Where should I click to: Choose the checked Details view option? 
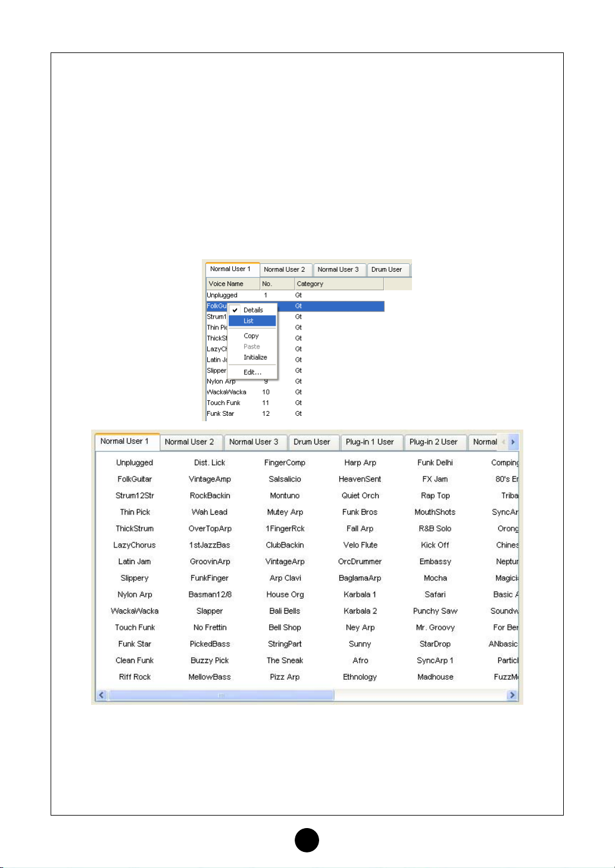(252, 310)
